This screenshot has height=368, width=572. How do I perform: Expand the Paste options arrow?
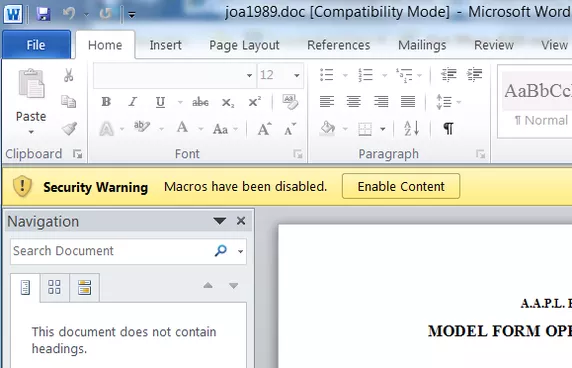tap(31, 132)
